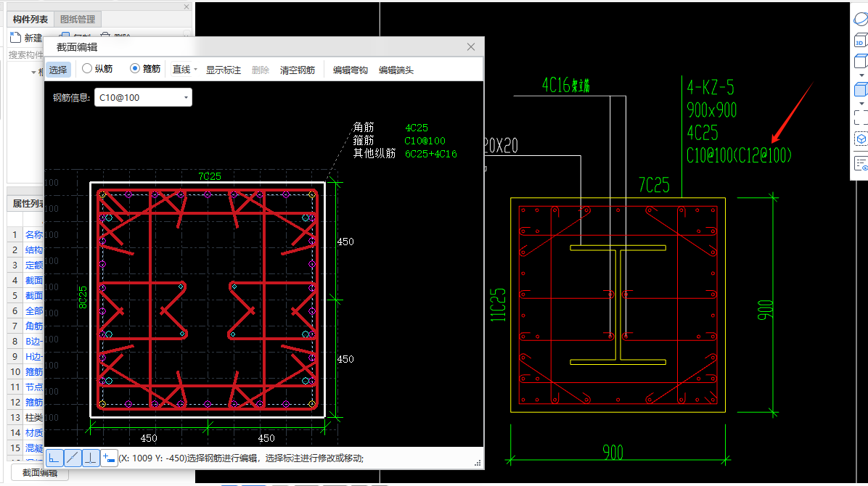Toggle orthogonal snap icon in section editor
Image resolution: width=868 pixels, height=486 pixels.
(x=54, y=458)
